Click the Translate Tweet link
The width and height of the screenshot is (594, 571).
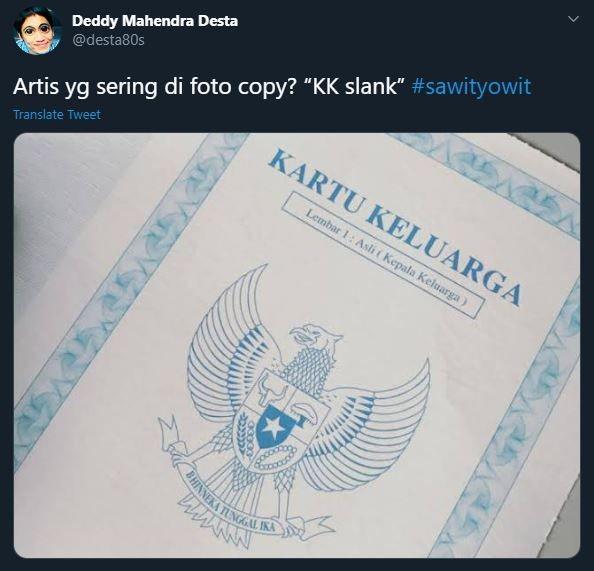click(57, 114)
